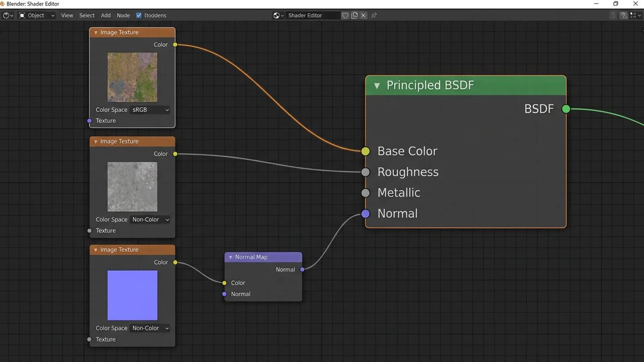
Task: Click the gray Metallic input socket
Action: (365, 193)
